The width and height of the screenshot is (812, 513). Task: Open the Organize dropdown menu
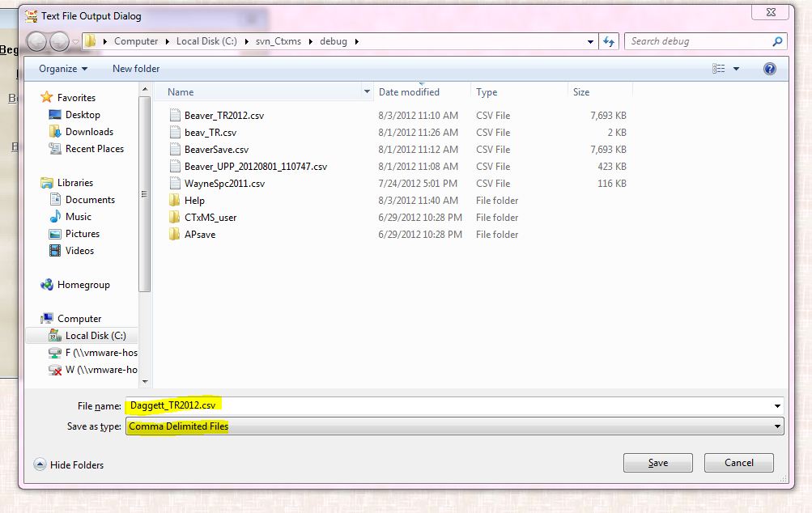tap(62, 69)
